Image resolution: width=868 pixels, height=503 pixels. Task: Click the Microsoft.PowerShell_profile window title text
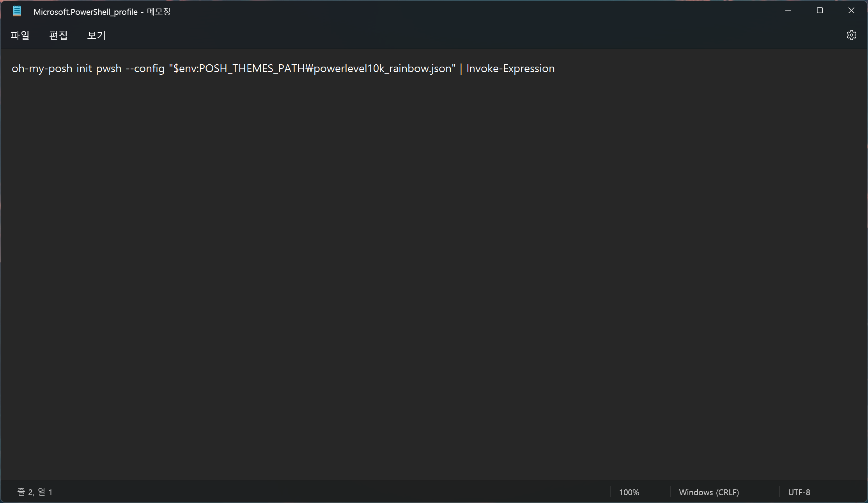coord(85,12)
